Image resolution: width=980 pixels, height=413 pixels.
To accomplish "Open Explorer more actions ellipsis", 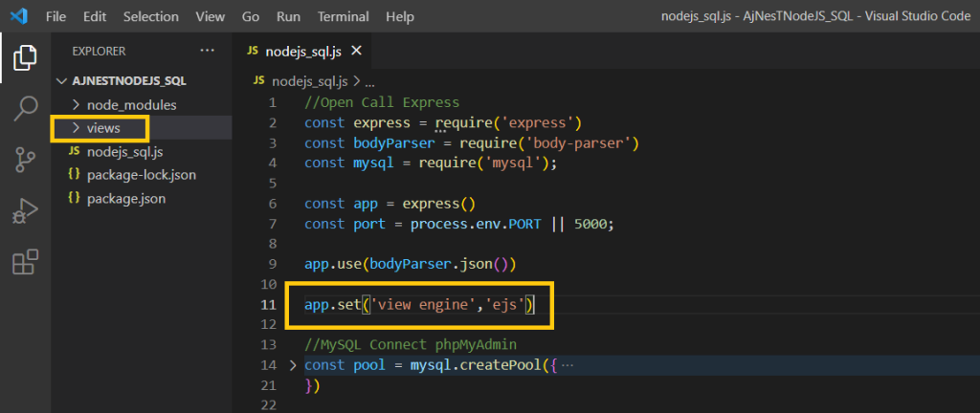I will [207, 51].
